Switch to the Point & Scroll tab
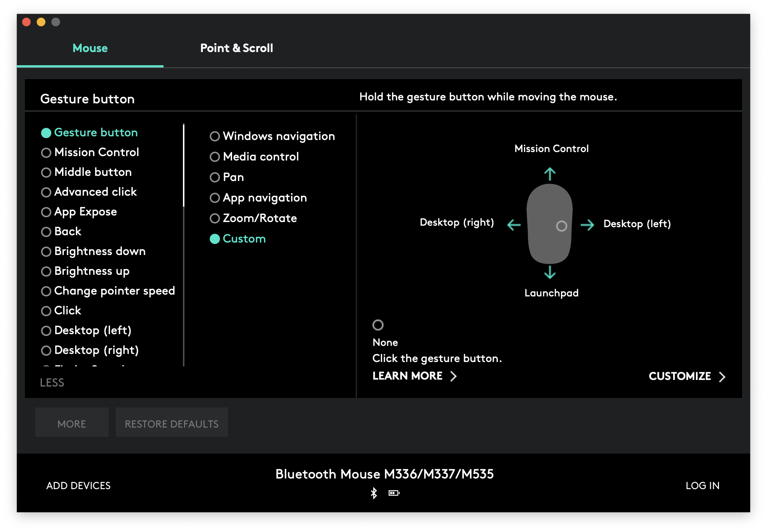 point(236,48)
